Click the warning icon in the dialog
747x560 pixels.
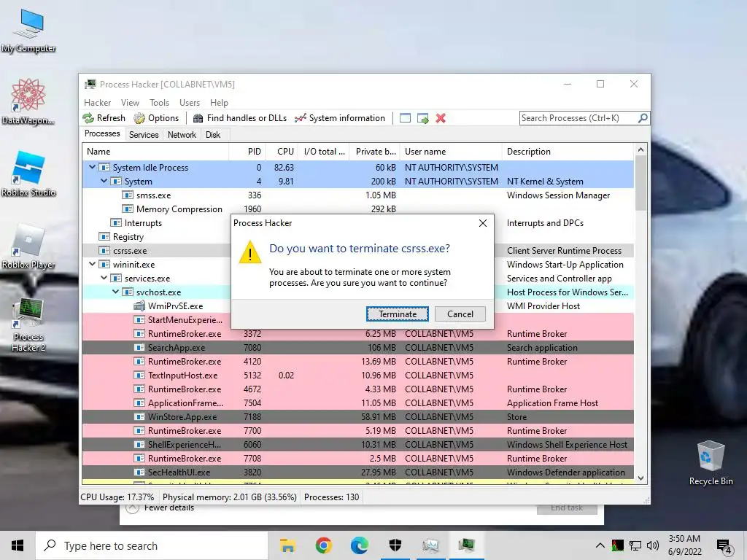(249, 252)
